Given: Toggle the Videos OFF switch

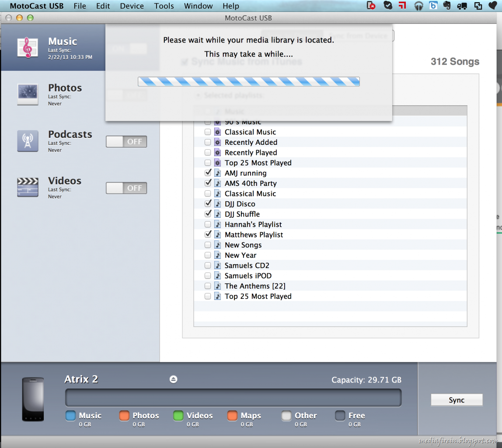Looking at the screenshot, I should [126, 188].
